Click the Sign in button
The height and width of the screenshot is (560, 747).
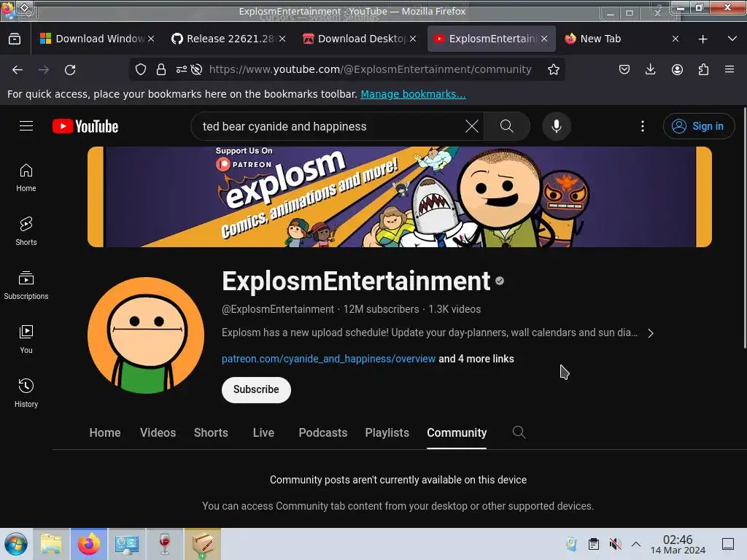coord(698,126)
